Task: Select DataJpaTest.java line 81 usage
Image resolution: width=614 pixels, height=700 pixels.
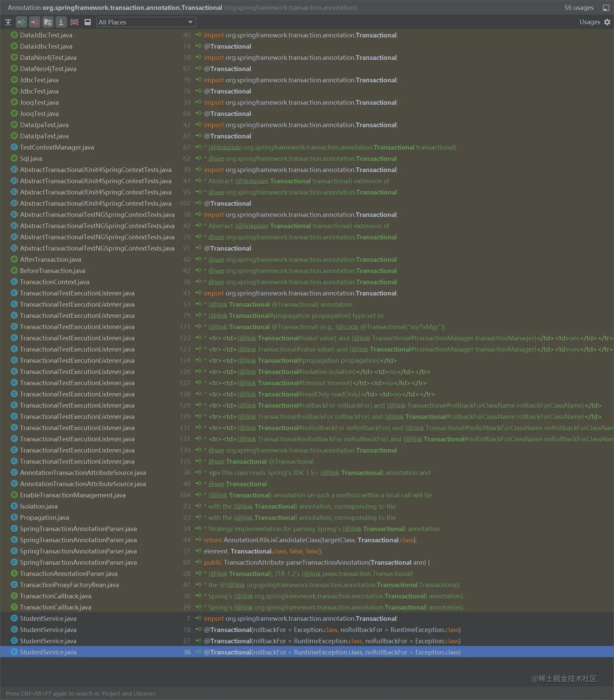Action: coord(307,136)
